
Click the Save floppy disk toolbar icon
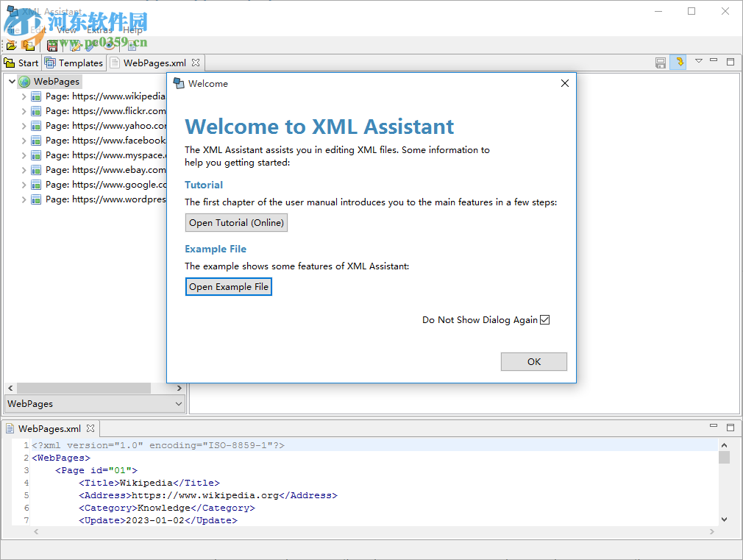[51, 46]
